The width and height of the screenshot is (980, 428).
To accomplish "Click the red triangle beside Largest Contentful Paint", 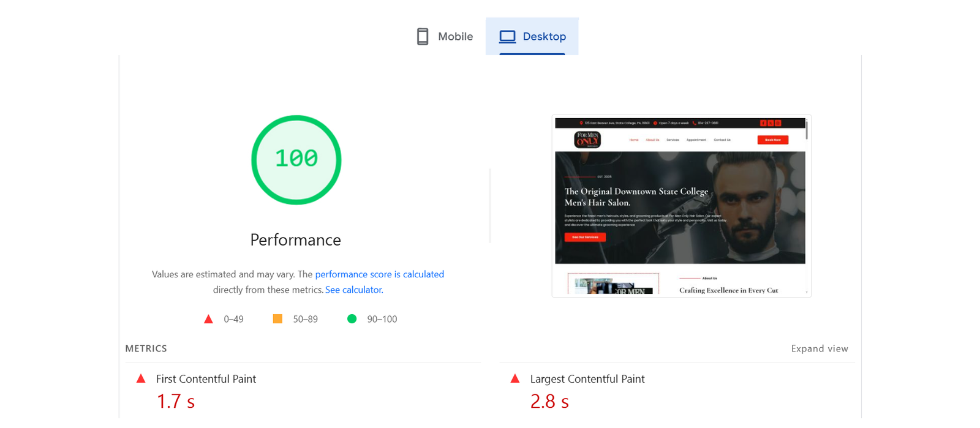I will pos(514,379).
